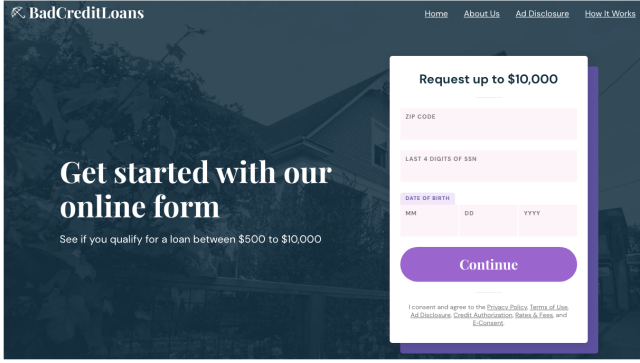Click the BadCreditLoans brand name text
The image size is (640, 363).
(87, 13)
